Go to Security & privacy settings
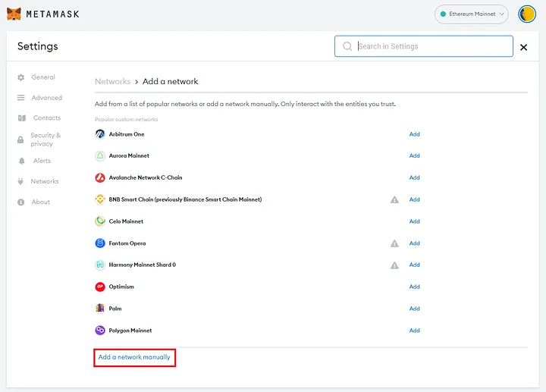Viewport: 546px width, 392px height. pyautogui.click(x=45, y=140)
